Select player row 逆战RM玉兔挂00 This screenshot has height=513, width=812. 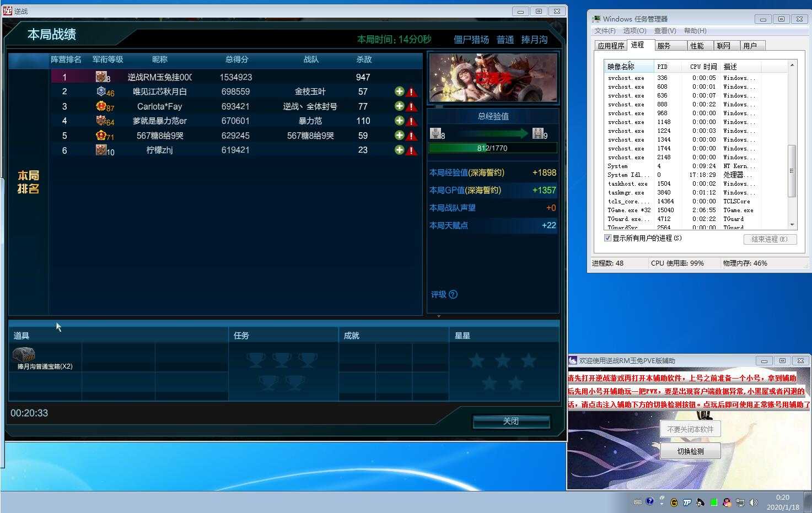(236, 77)
